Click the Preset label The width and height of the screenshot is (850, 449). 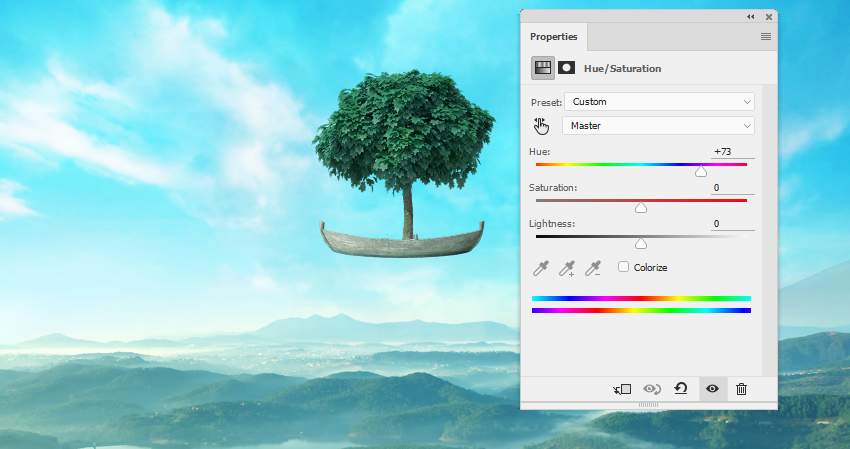pyautogui.click(x=546, y=102)
